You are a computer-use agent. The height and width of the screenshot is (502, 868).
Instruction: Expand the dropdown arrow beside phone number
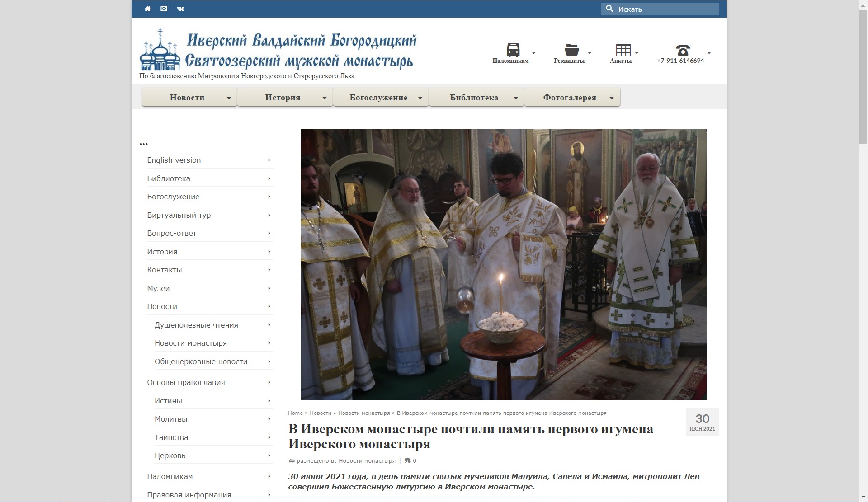[x=709, y=53]
